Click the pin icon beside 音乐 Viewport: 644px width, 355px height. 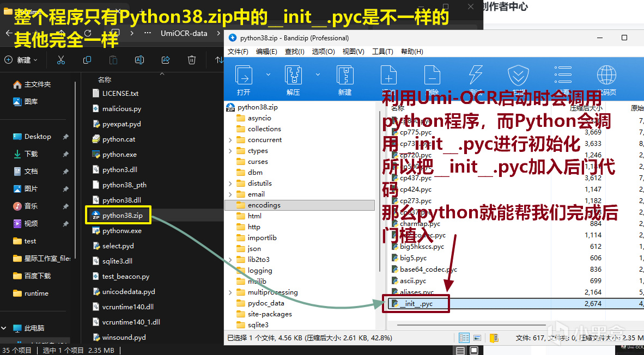65,206
